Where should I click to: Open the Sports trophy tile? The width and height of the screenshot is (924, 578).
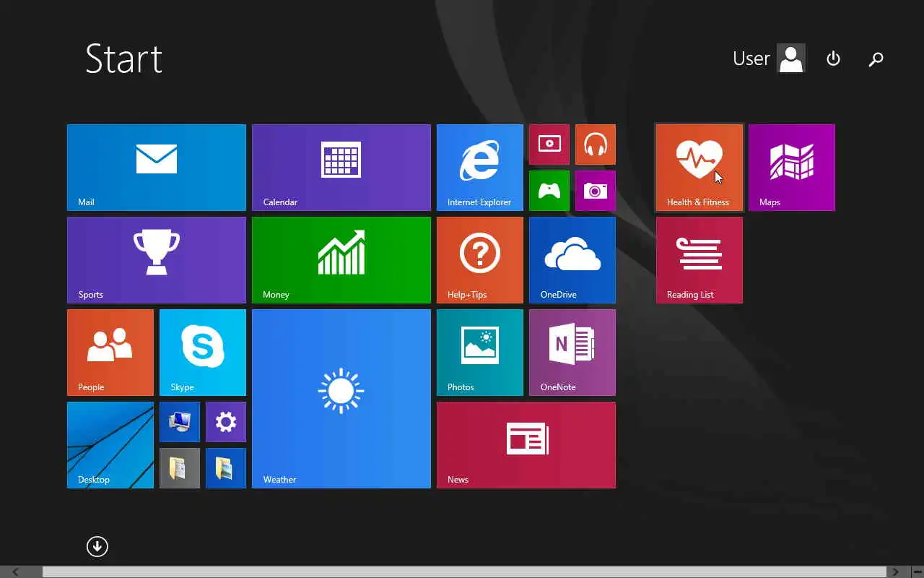pos(157,260)
